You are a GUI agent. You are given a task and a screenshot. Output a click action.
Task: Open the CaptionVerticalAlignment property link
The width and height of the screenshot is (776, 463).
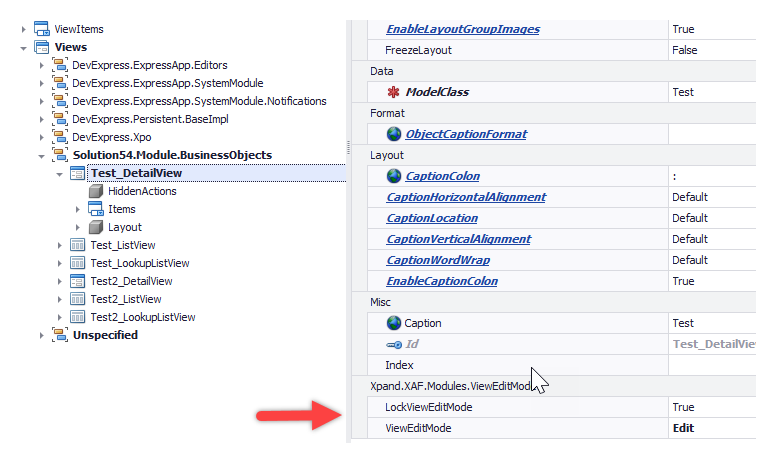click(x=458, y=239)
